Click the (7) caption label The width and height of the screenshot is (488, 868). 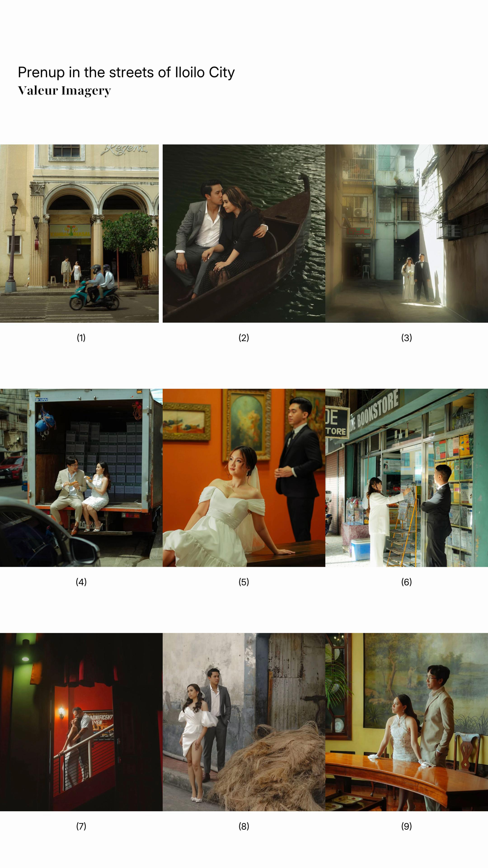pyautogui.click(x=81, y=826)
